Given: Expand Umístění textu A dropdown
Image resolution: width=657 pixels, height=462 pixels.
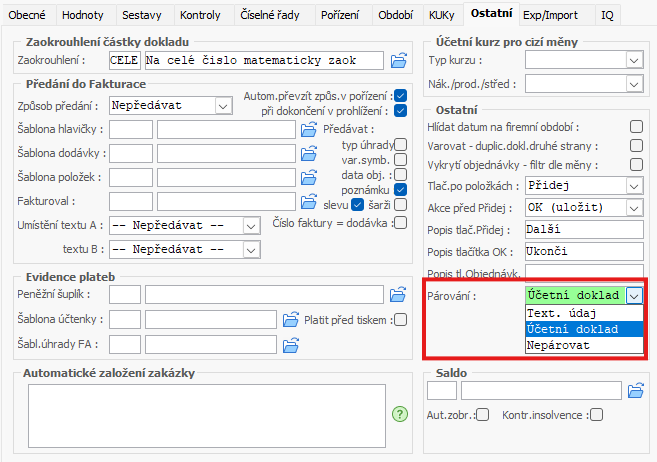Looking at the screenshot, I should [251, 226].
